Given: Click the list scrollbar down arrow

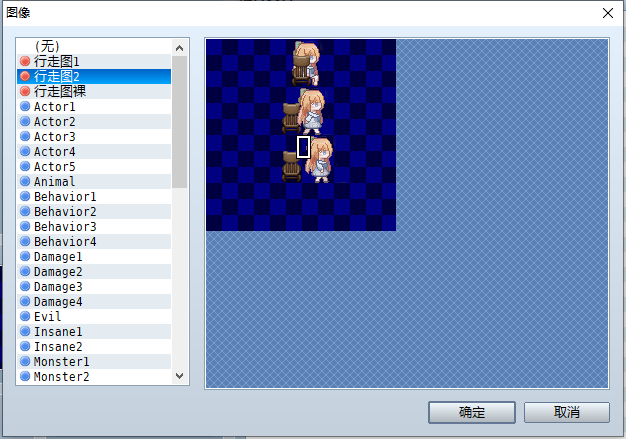Looking at the screenshot, I should click(x=180, y=376).
